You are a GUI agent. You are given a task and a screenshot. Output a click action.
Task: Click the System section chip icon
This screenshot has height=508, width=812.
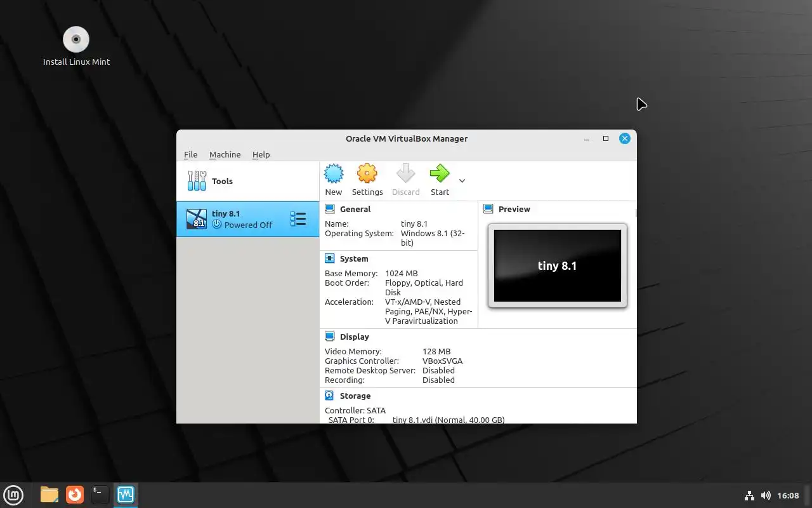click(330, 258)
